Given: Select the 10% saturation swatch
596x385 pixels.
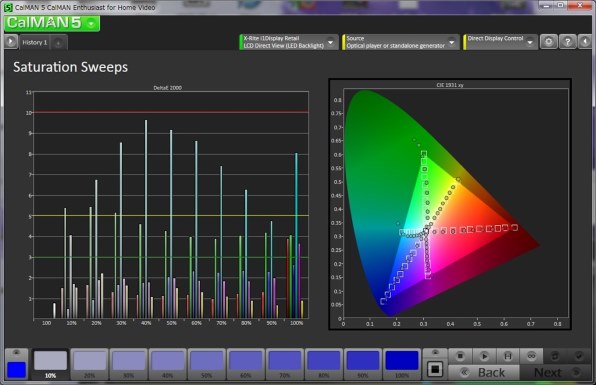Looking at the screenshot, I should coord(50,364).
